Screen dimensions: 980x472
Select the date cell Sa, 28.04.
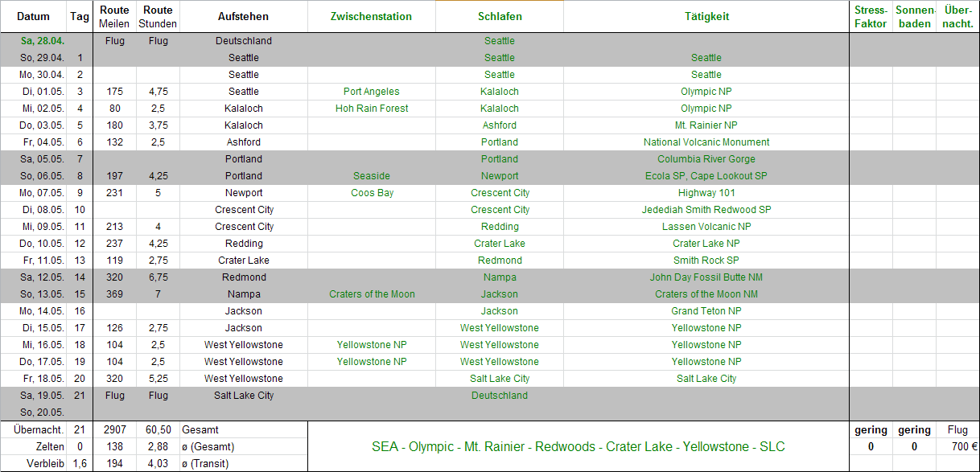[43, 41]
